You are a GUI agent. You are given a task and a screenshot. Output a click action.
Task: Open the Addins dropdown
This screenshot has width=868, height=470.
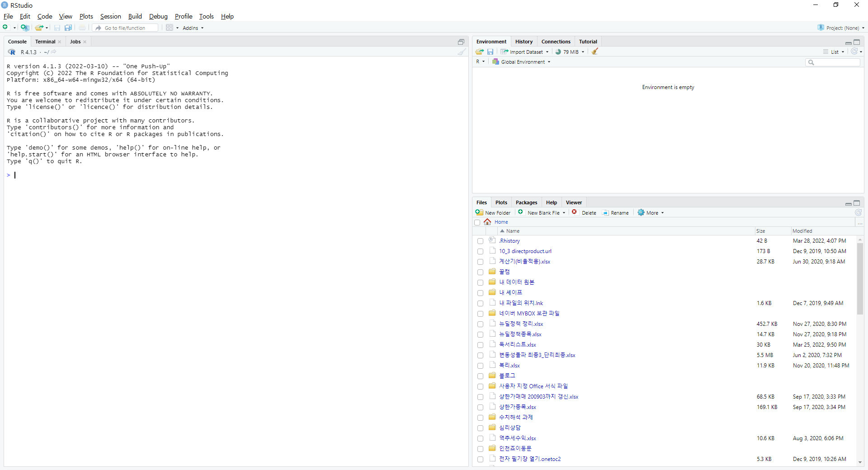193,28
